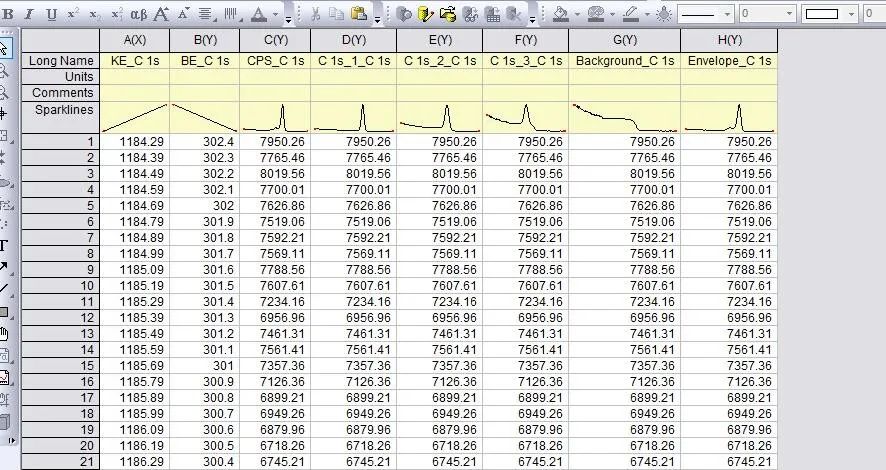Open the font color dropdown arrow
Viewport: 886px width, 470px height.
coord(277,15)
